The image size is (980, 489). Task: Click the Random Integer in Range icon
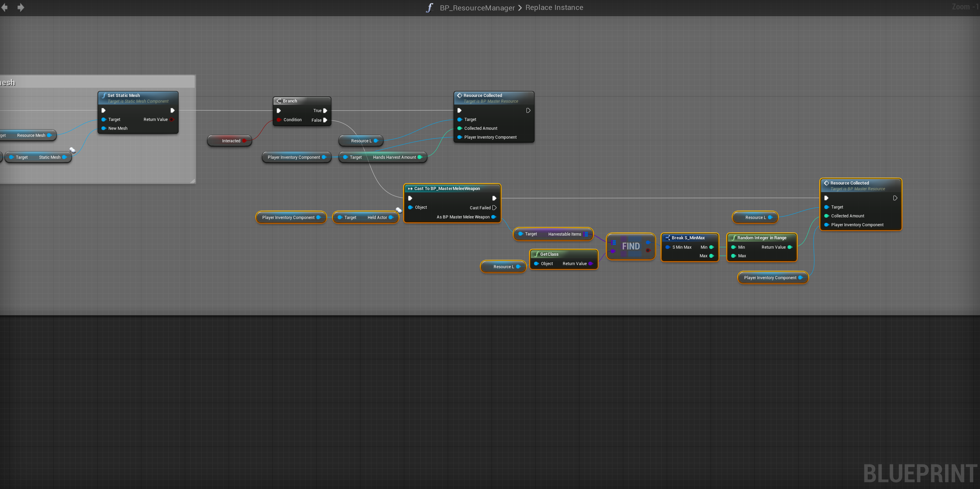(x=734, y=238)
